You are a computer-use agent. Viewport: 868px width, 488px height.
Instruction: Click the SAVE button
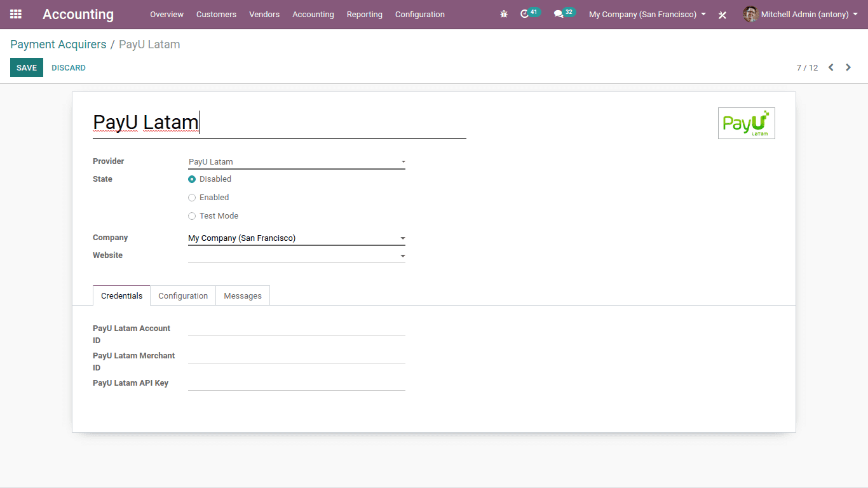coord(27,67)
